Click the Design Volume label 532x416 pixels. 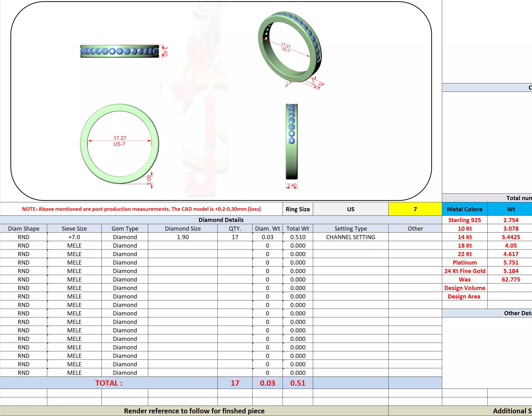click(x=464, y=288)
